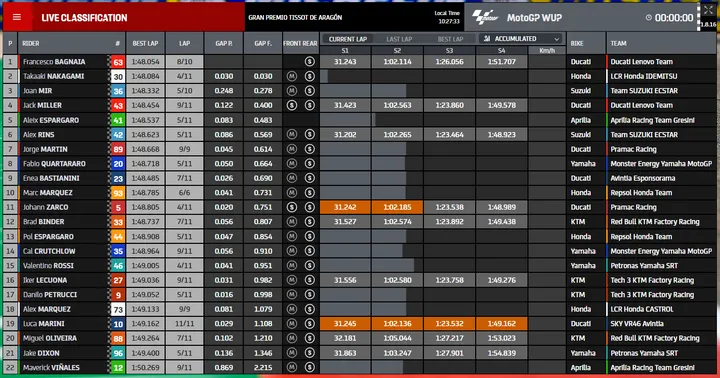Click the rear tyre S icon for Jorge Martin

point(309,149)
